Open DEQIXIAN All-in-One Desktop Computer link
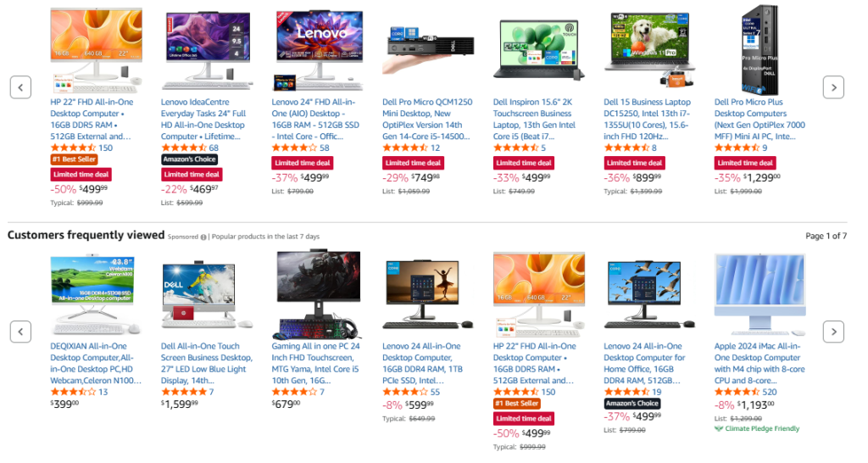Image resolution: width=868 pixels, height=463 pixels. coord(95,363)
